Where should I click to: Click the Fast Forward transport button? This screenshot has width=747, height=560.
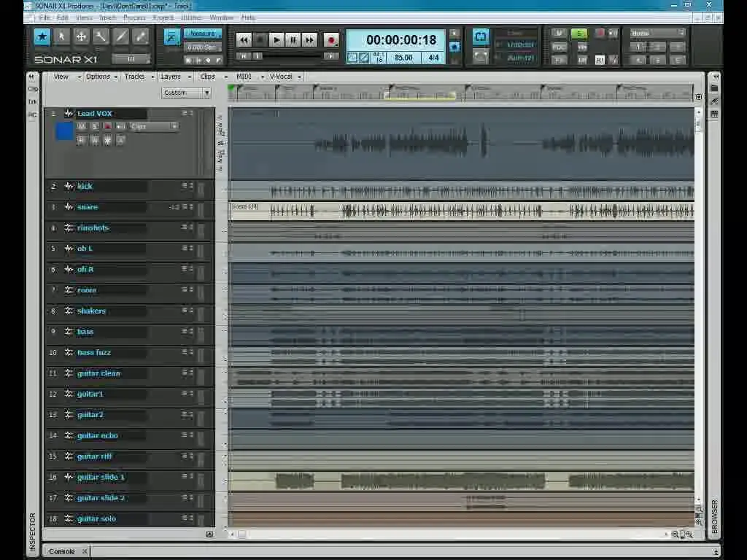(x=309, y=40)
